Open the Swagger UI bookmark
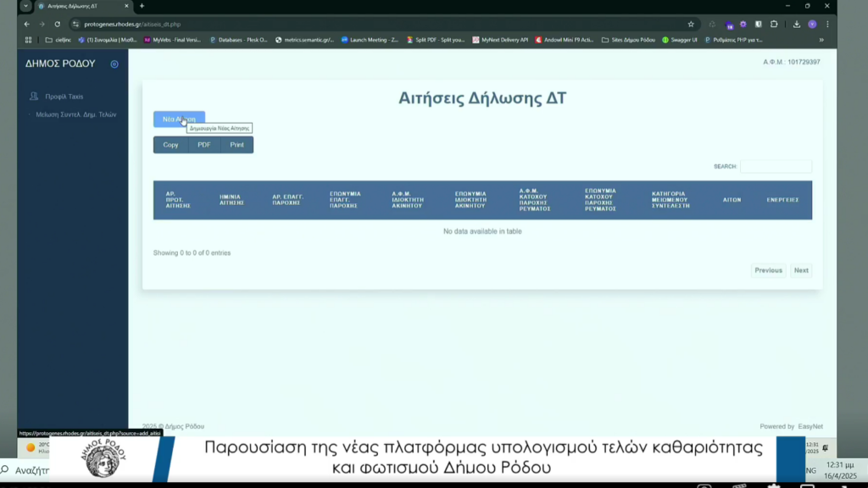This screenshot has height=488, width=868. 680,40
